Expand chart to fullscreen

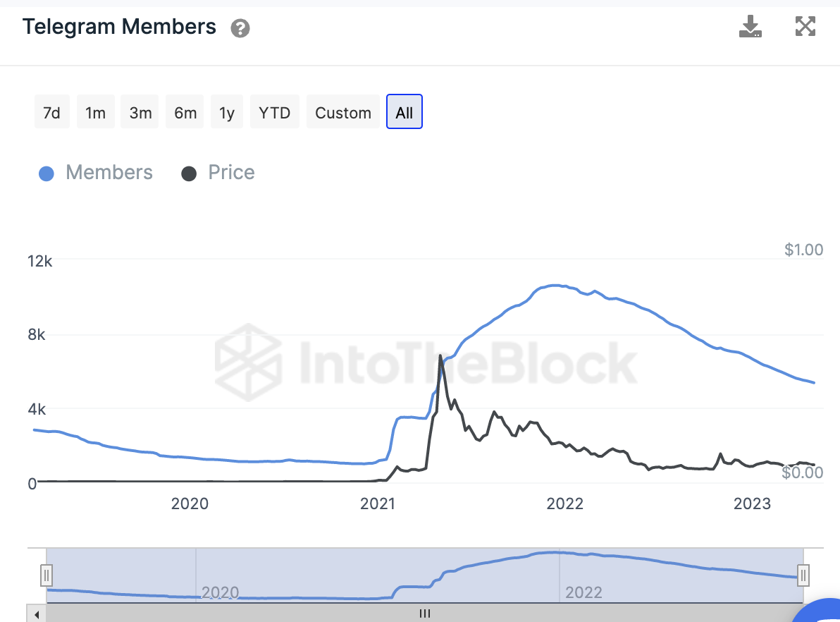click(x=805, y=27)
